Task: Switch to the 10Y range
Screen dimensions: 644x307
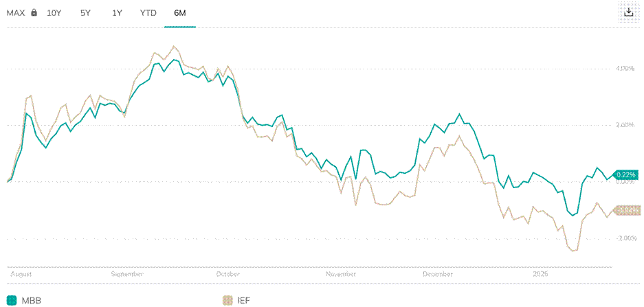Action: (54, 13)
